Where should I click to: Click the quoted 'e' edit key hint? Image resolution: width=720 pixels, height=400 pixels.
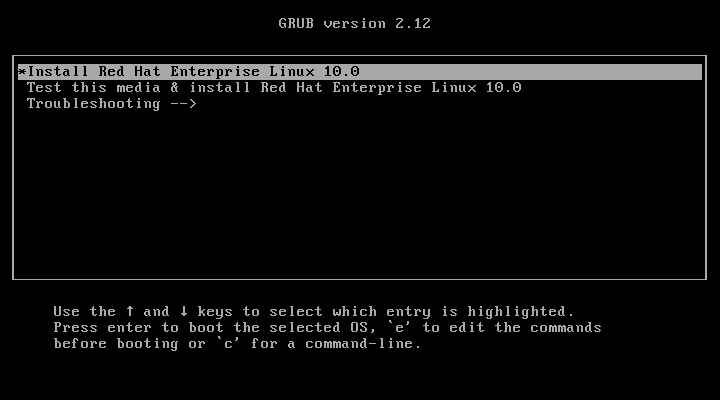pyautogui.click(x=399, y=327)
